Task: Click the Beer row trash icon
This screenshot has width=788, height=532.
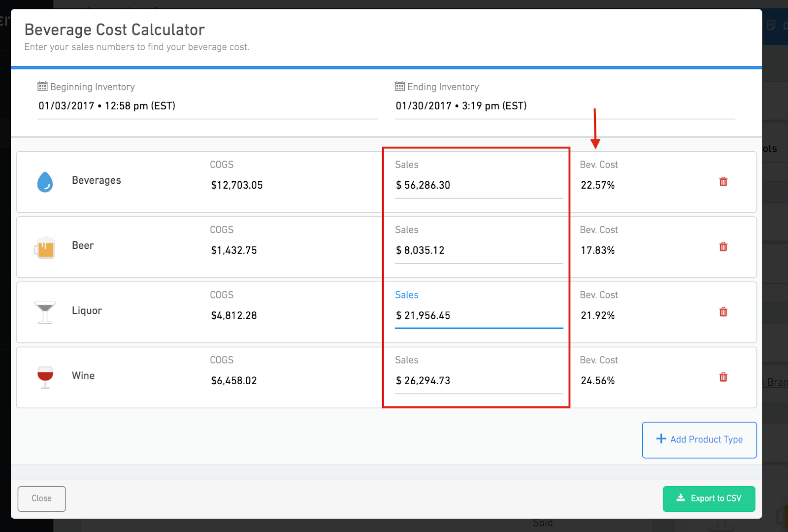Action: (x=723, y=247)
